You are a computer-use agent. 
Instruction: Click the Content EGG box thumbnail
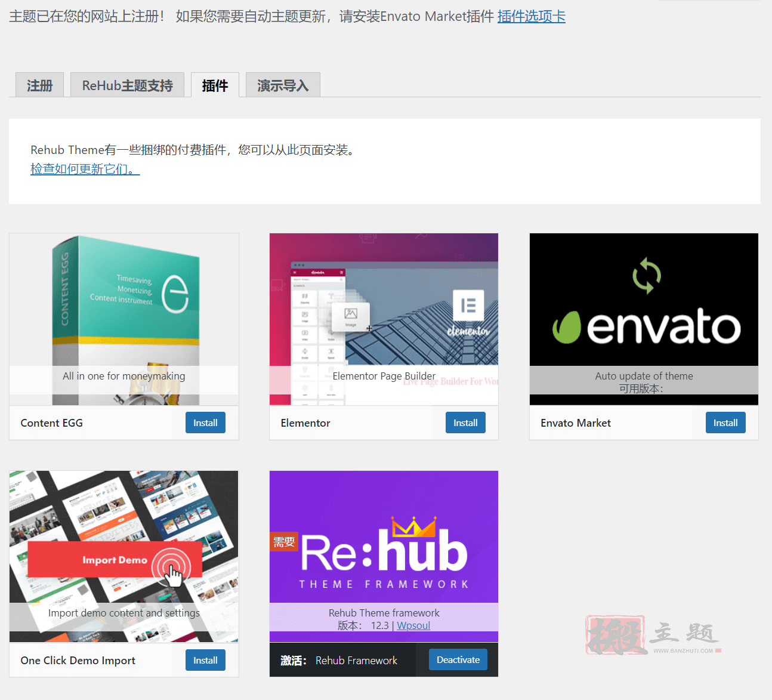[124, 319]
